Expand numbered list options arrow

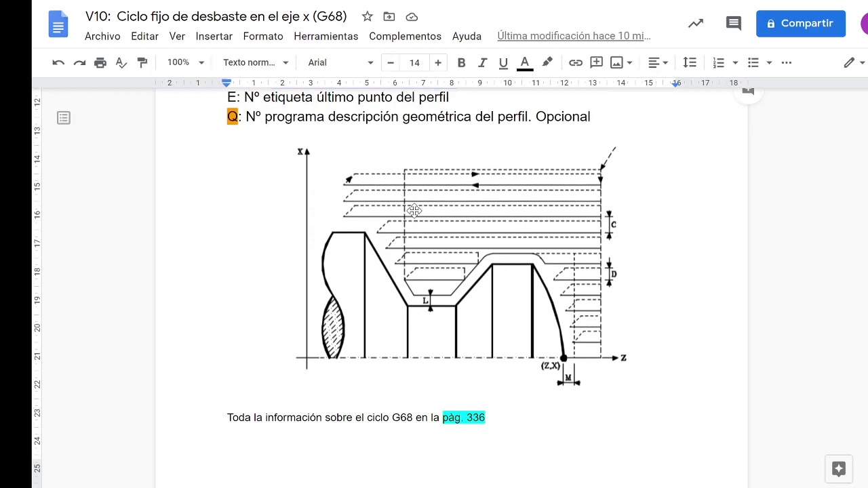pos(735,62)
